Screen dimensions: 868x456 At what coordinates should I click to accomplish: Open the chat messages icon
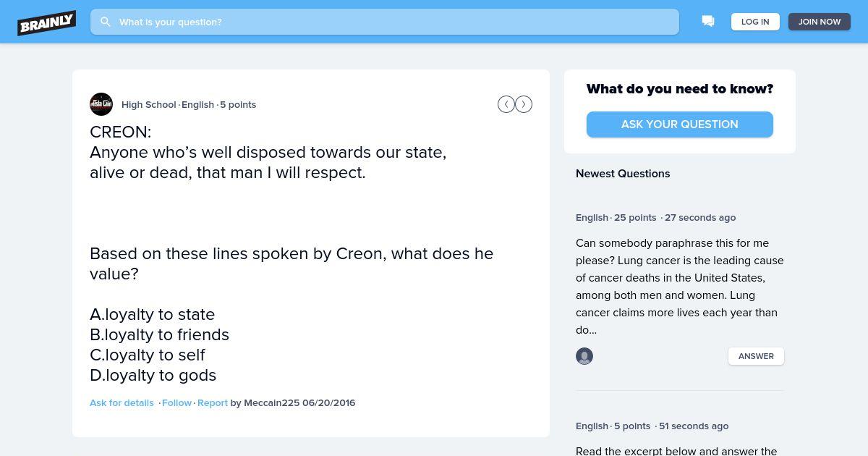[708, 22]
